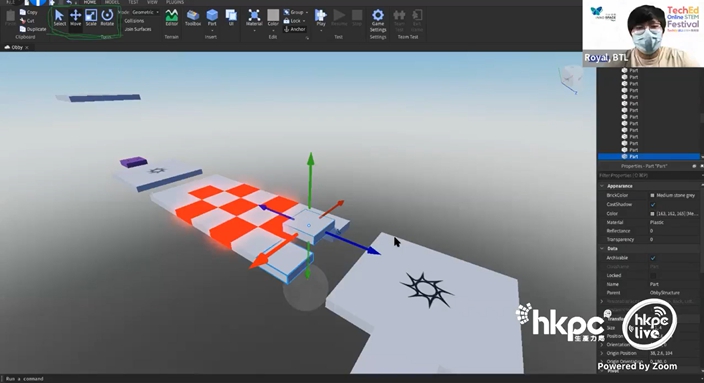Click the Select tool arrow icon

click(x=59, y=18)
